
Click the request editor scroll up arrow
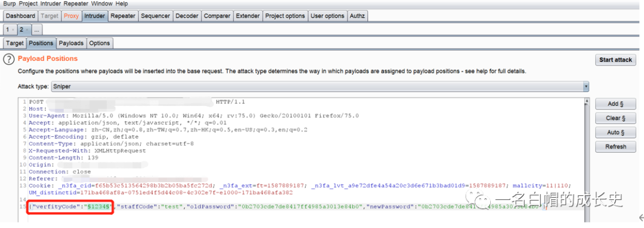pyautogui.click(x=587, y=101)
